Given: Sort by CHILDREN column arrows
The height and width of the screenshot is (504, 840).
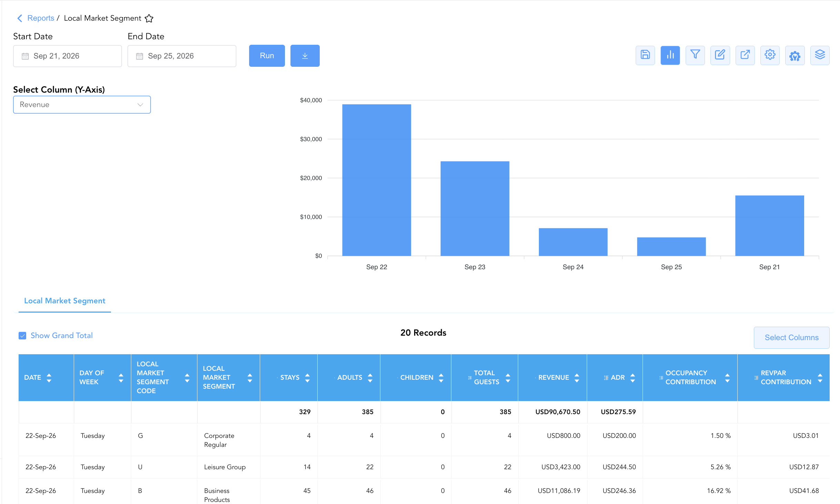Looking at the screenshot, I should pos(441,378).
